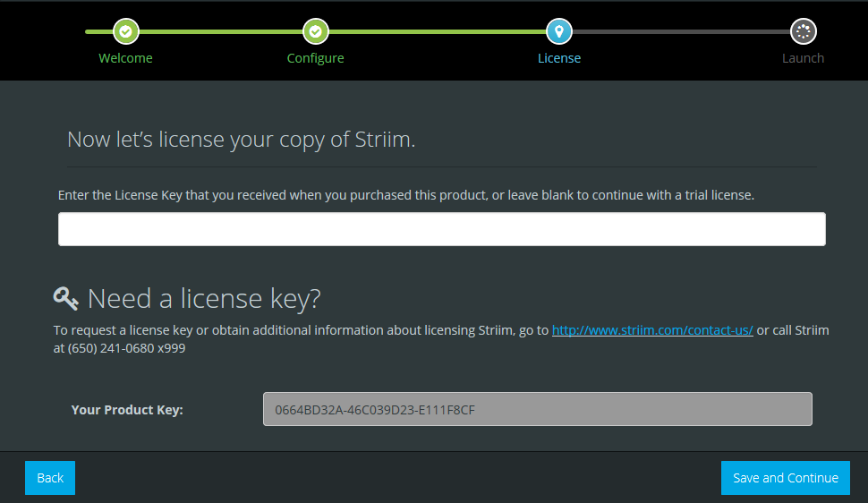Screen dimensions: 868x503
Task: Click the Configure step checkmark icon
Action: pos(316,31)
